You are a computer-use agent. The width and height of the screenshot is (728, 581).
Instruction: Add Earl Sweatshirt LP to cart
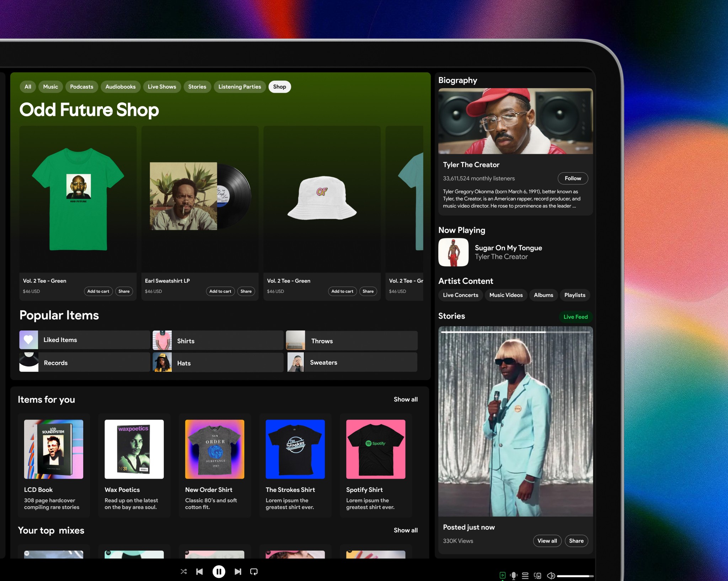(x=220, y=291)
